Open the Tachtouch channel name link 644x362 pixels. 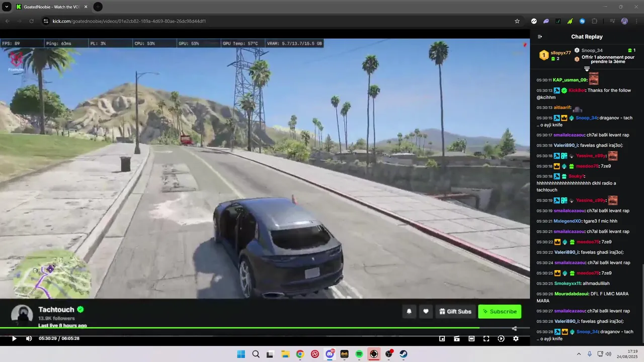pos(56,310)
